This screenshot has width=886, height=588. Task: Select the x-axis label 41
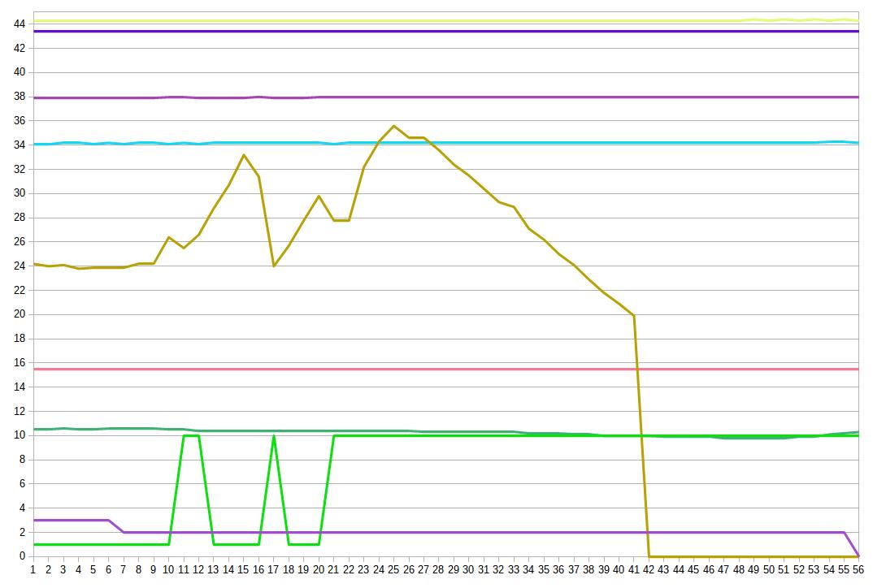[633, 570]
